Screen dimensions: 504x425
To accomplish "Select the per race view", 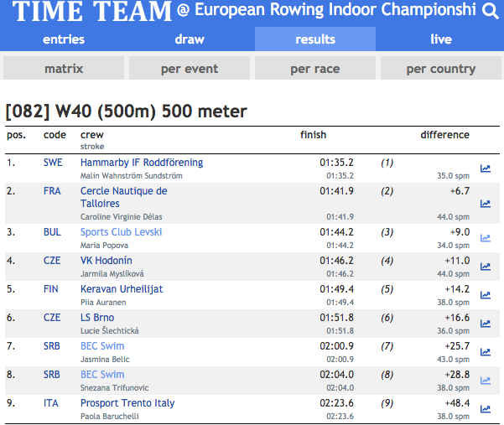I will 314,69.
